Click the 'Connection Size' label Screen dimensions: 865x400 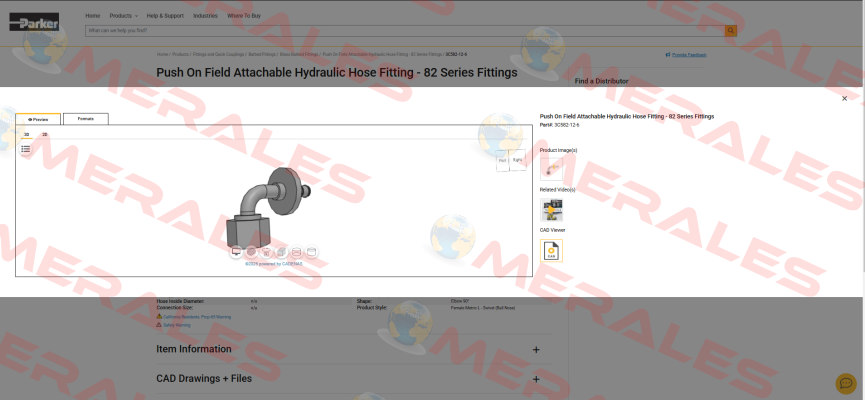[173, 308]
